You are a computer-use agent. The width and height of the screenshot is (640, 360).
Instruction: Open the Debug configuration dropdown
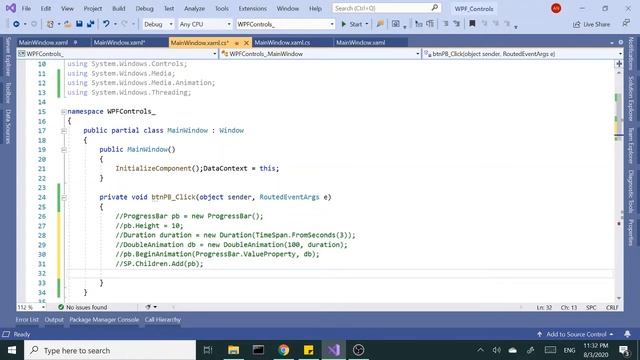tap(158, 24)
